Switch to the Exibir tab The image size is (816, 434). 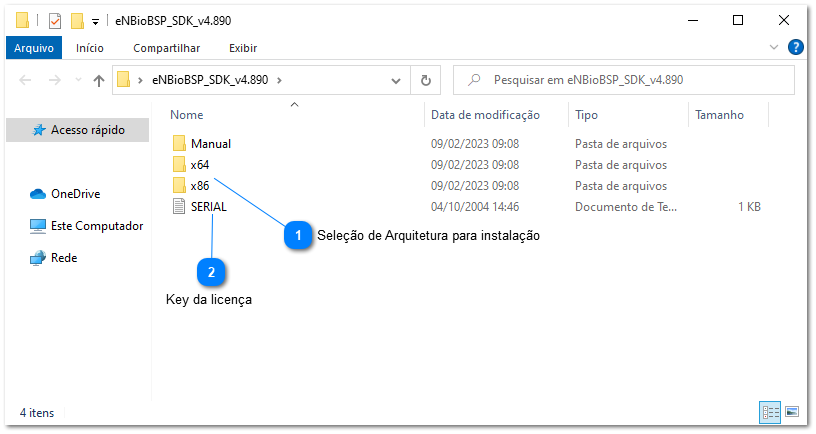coord(243,48)
